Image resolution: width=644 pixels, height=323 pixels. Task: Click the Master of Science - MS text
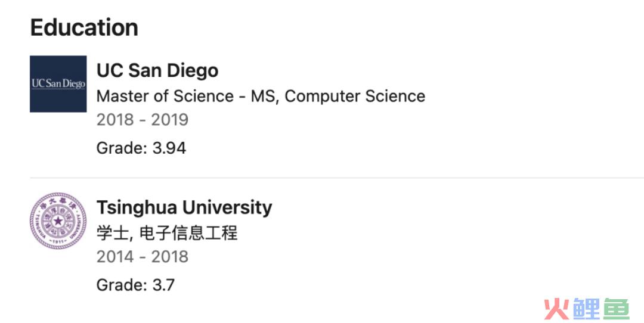(x=187, y=96)
